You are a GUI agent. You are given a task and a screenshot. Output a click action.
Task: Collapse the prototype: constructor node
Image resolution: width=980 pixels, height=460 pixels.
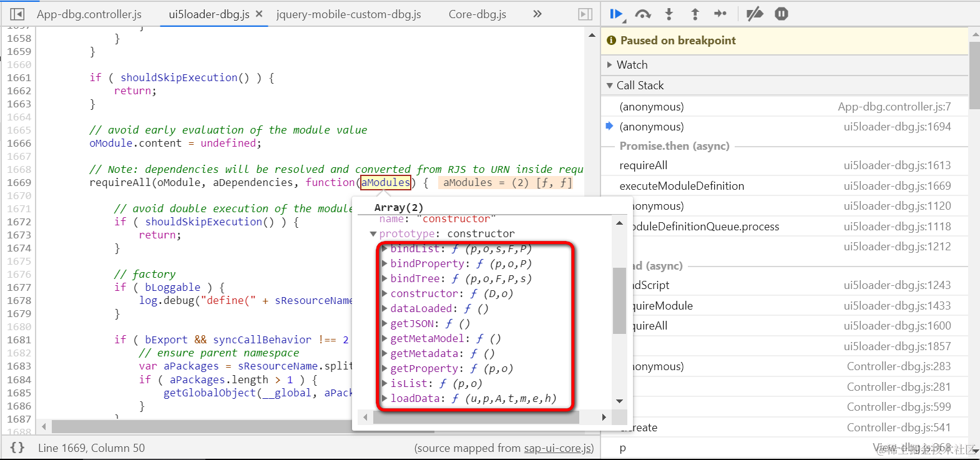[x=373, y=233]
